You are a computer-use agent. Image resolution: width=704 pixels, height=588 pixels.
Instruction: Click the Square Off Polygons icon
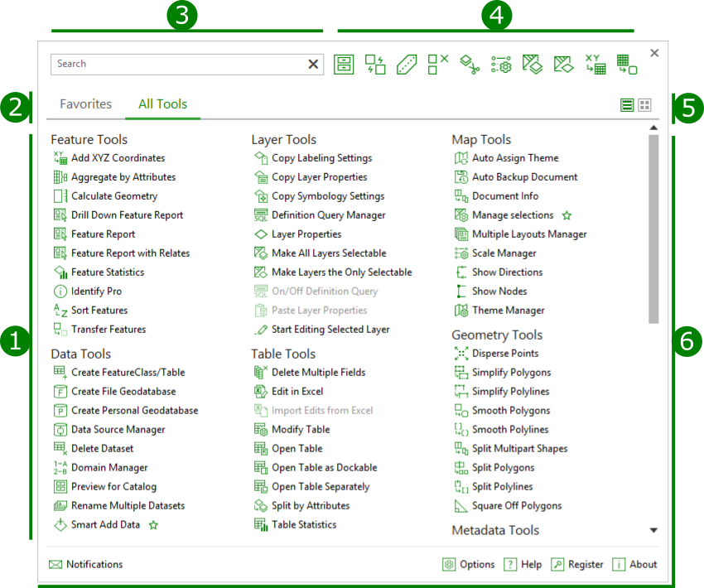[461, 506]
